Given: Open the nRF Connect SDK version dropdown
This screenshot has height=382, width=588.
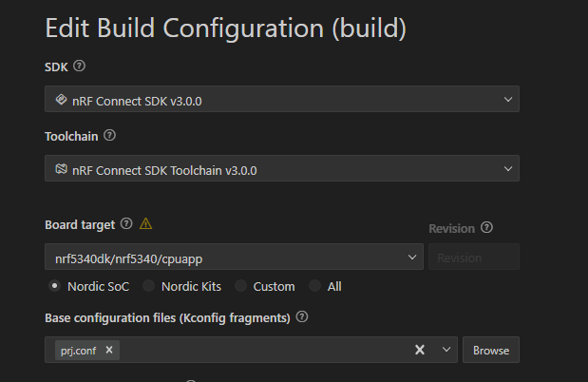Looking at the screenshot, I should [282, 99].
